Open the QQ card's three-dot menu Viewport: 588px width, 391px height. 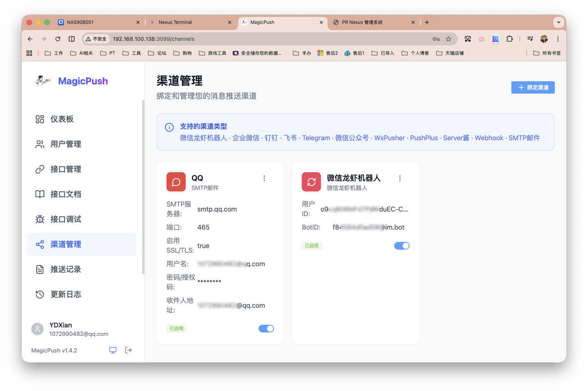click(264, 178)
